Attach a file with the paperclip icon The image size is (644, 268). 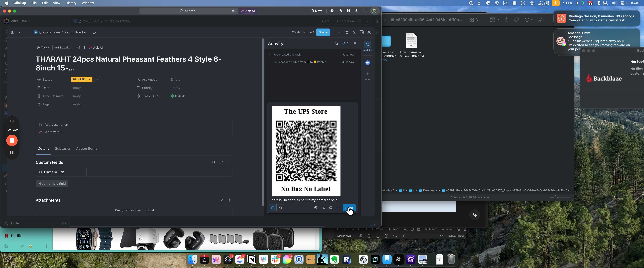click(331, 208)
